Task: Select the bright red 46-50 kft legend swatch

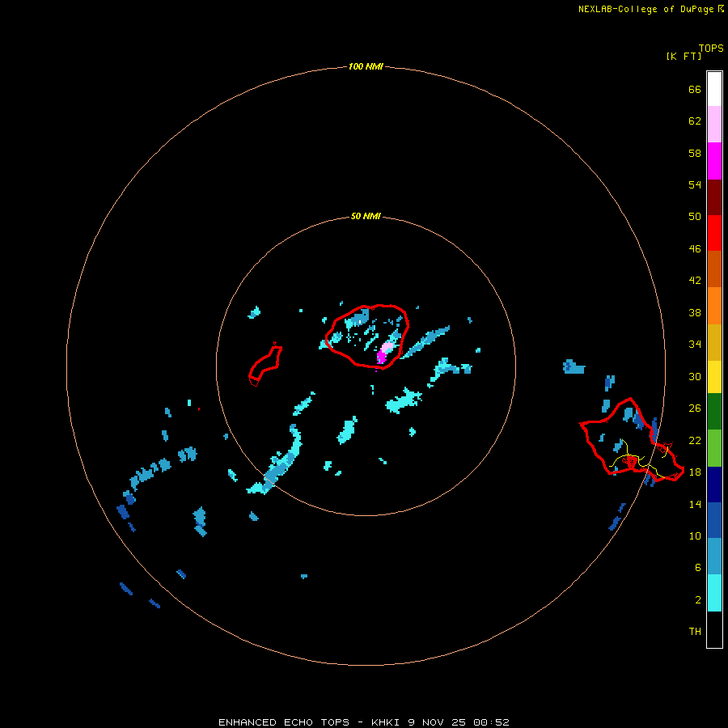Action: click(x=714, y=233)
